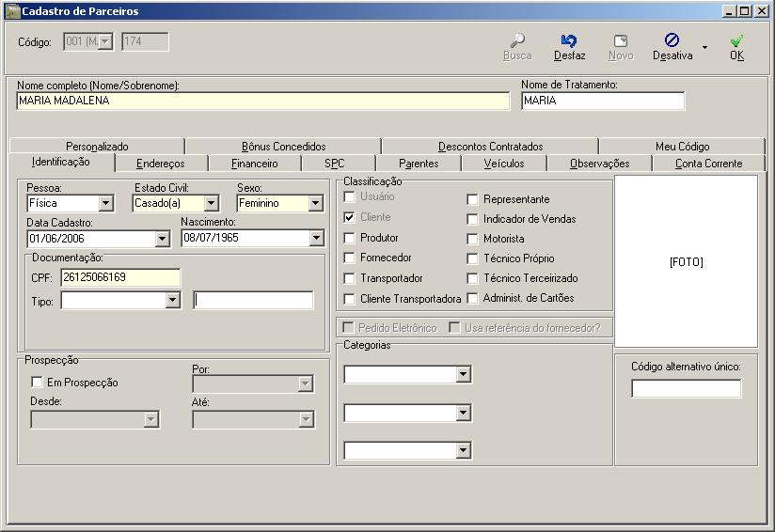Open the Parentes tab

tap(419, 164)
